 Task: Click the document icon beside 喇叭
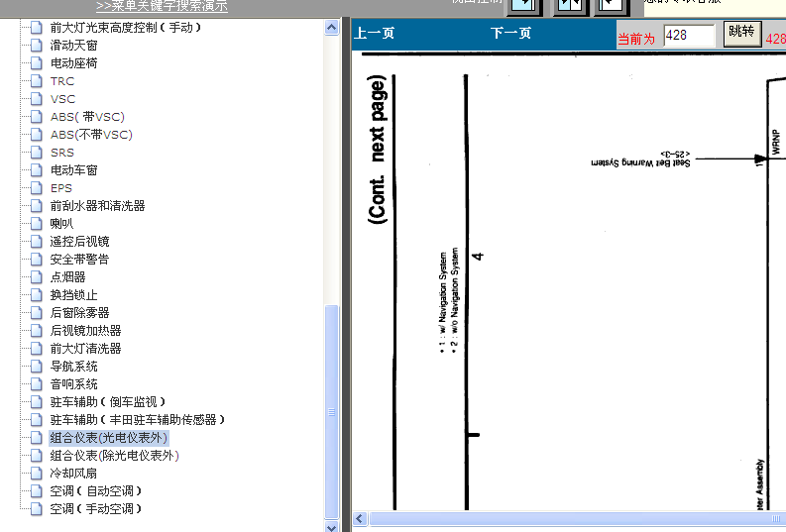pos(36,224)
